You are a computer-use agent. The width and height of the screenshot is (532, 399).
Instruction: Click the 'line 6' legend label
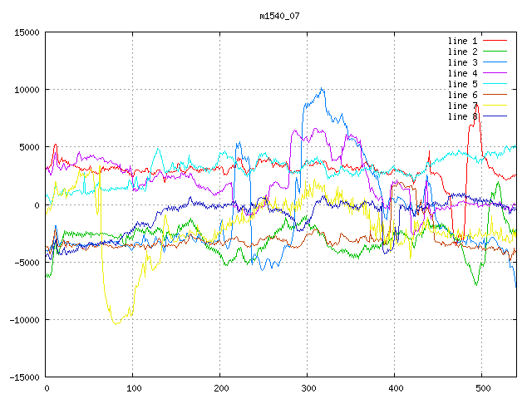tap(462, 95)
